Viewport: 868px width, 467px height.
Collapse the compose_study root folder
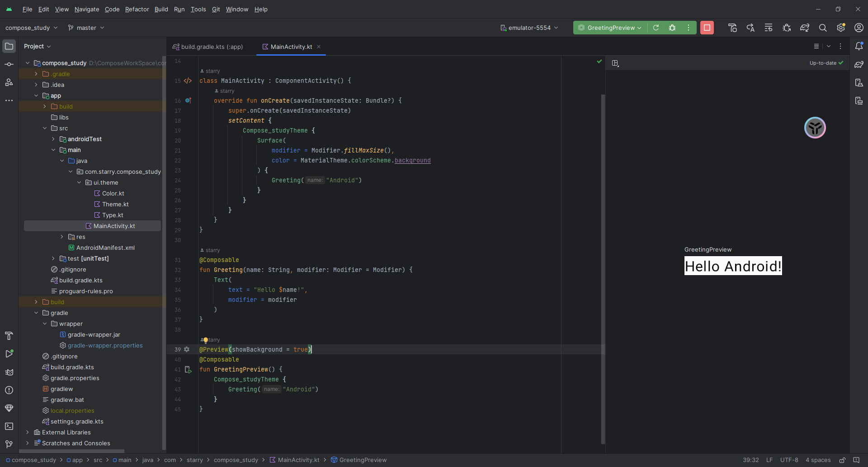coord(28,63)
